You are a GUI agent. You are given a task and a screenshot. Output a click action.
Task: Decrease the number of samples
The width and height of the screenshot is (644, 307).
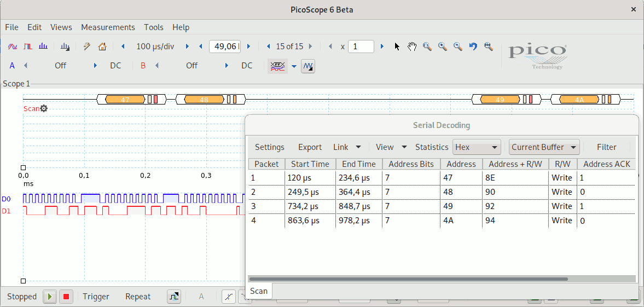pos(201,47)
